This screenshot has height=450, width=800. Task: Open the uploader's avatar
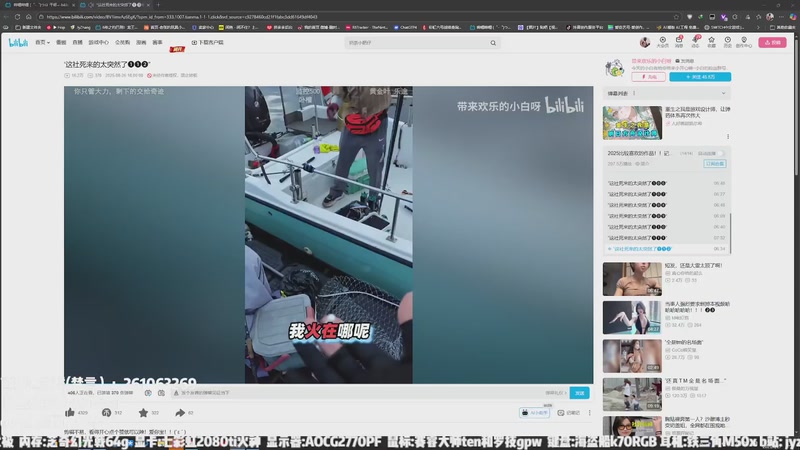tap(615, 68)
